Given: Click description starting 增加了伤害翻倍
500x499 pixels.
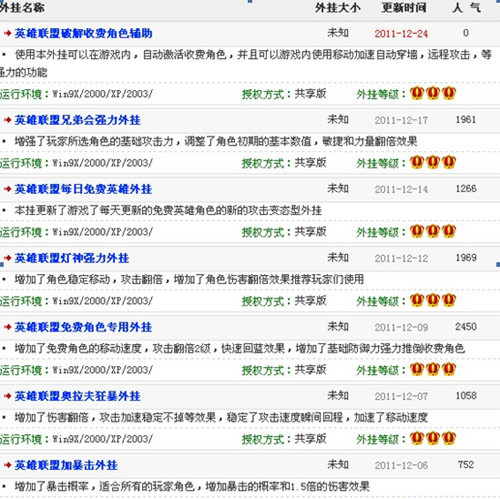Looking at the screenshot, I should [x=221, y=417].
